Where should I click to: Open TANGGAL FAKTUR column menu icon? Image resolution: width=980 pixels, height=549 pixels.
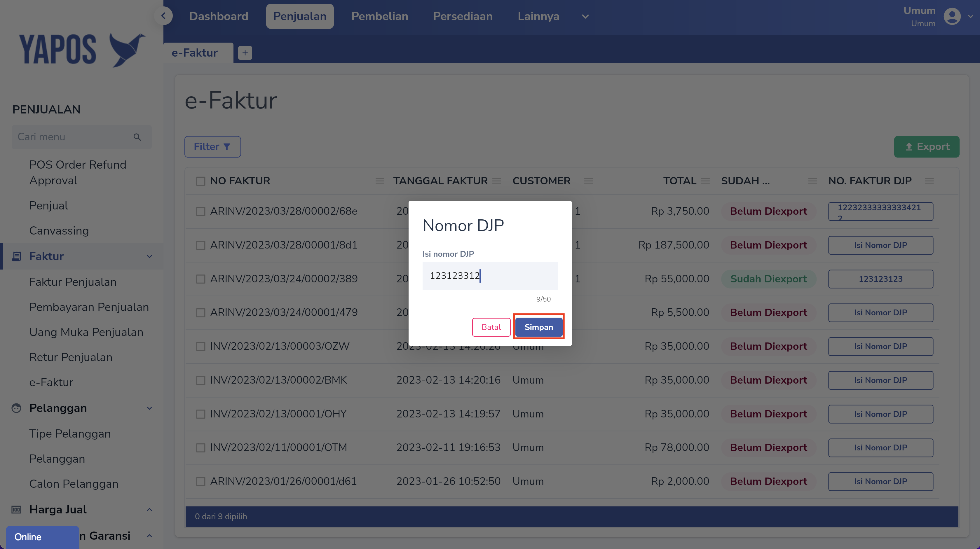point(497,181)
